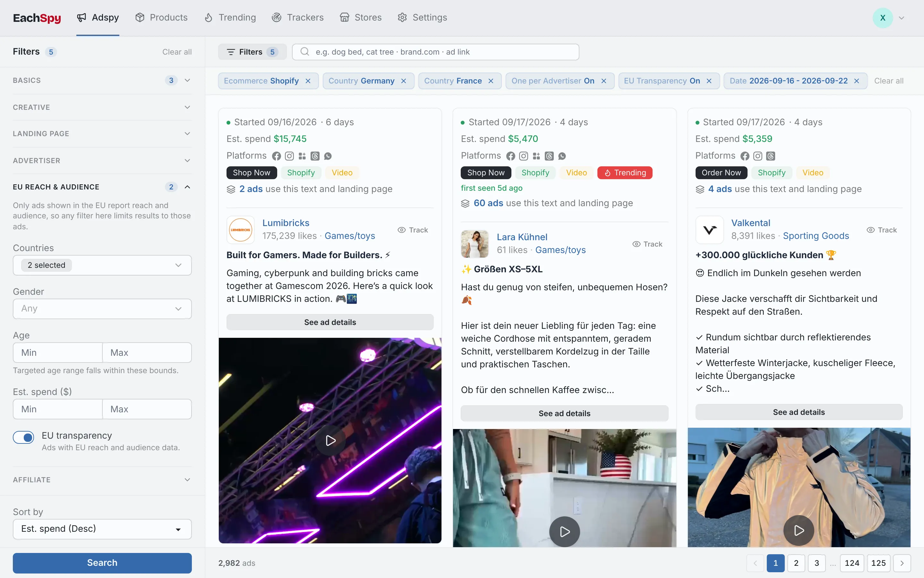Expand the Basics filter section
The width and height of the screenshot is (924, 578).
pos(102,80)
